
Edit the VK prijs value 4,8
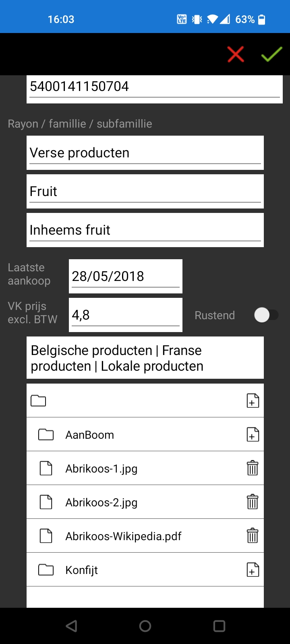pos(125,315)
